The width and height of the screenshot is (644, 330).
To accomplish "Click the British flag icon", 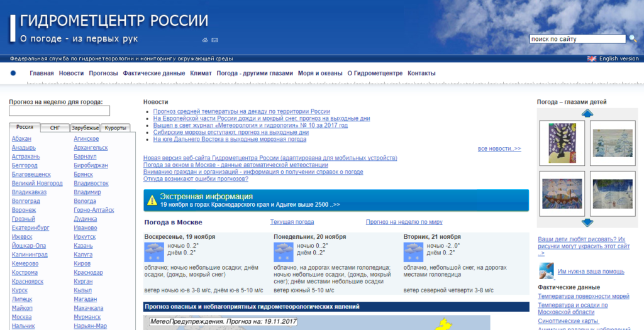I will (591, 58).
